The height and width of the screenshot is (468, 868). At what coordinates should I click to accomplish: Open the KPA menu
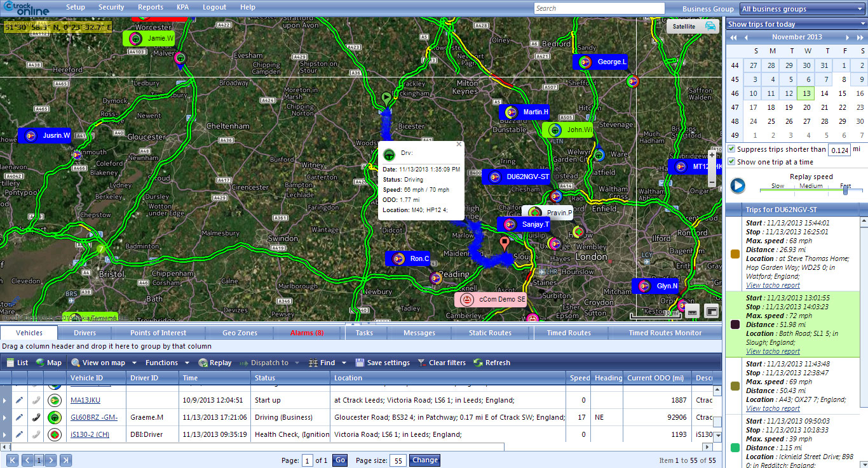click(184, 8)
